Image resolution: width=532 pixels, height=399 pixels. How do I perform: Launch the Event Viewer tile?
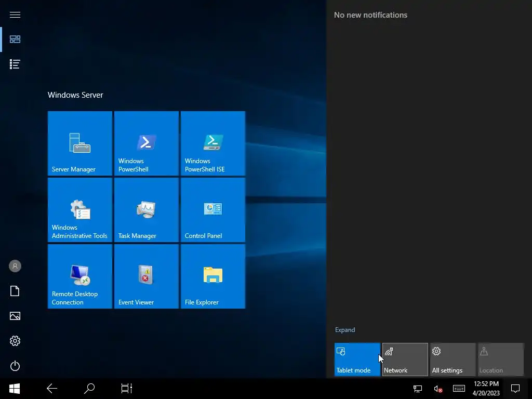pos(146,276)
